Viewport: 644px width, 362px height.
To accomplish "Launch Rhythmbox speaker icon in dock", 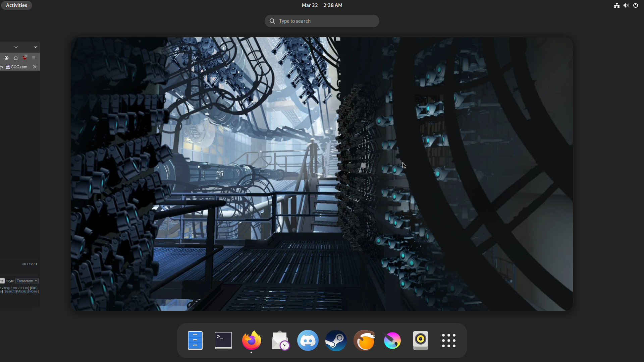I will [x=421, y=340].
